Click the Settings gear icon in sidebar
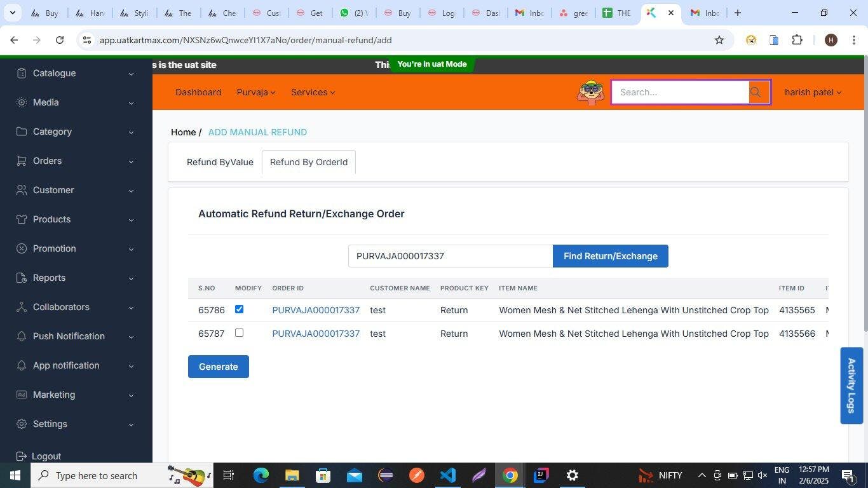The height and width of the screenshot is (488, 868). [22, 424]
